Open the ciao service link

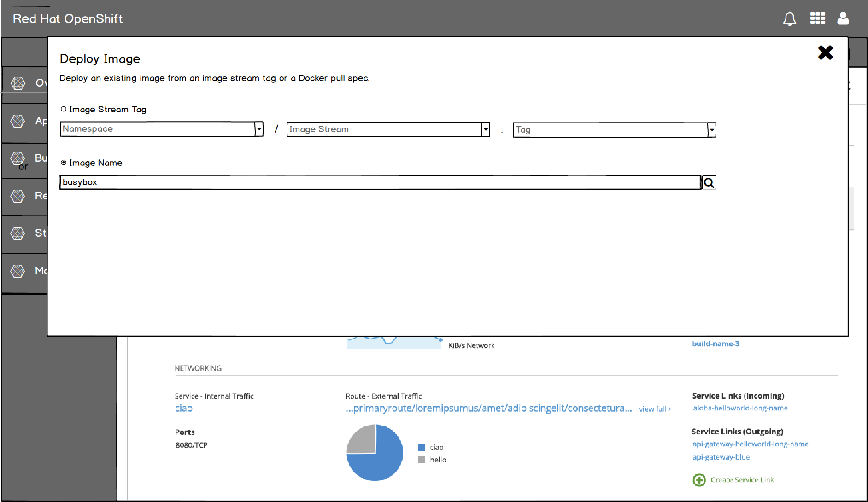point(184,409)
